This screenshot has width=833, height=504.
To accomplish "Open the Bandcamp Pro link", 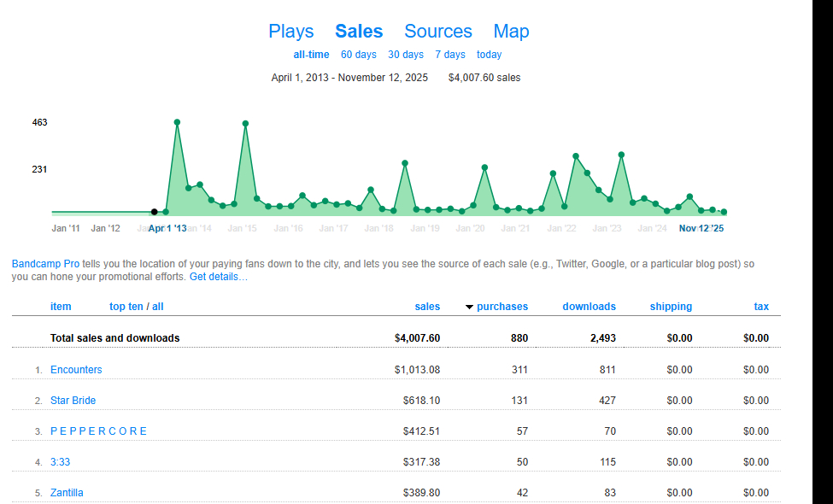I will 46,264.
